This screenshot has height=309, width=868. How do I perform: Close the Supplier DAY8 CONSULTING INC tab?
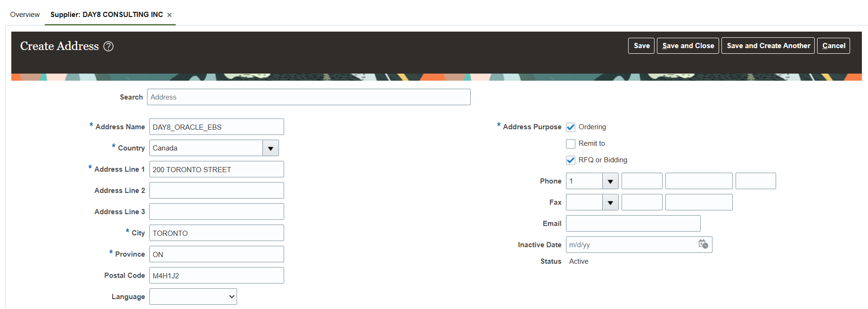[169, 15]
